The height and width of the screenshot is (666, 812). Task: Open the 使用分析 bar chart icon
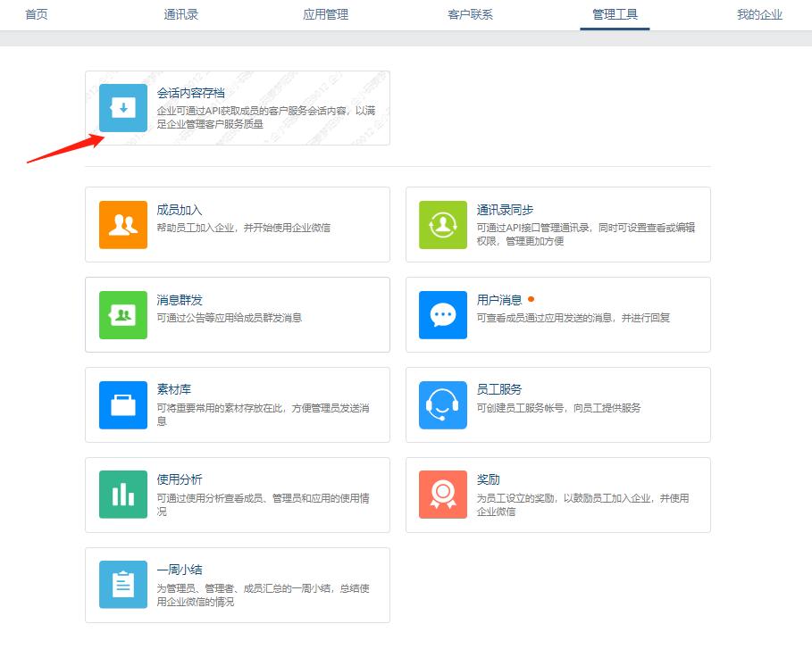click(x=122, y=495)
